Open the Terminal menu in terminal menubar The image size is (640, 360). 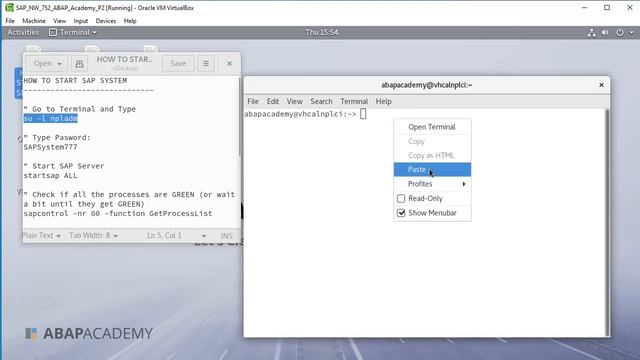coord(354,101)
